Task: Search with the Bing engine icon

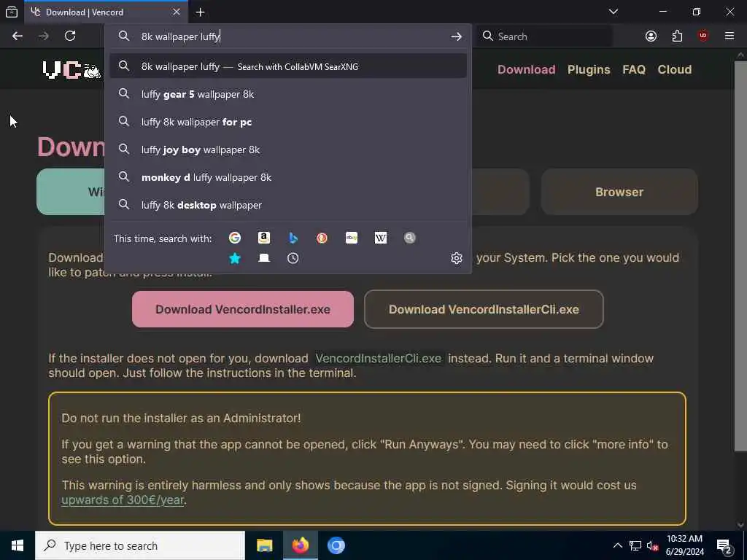Action: 293,238
